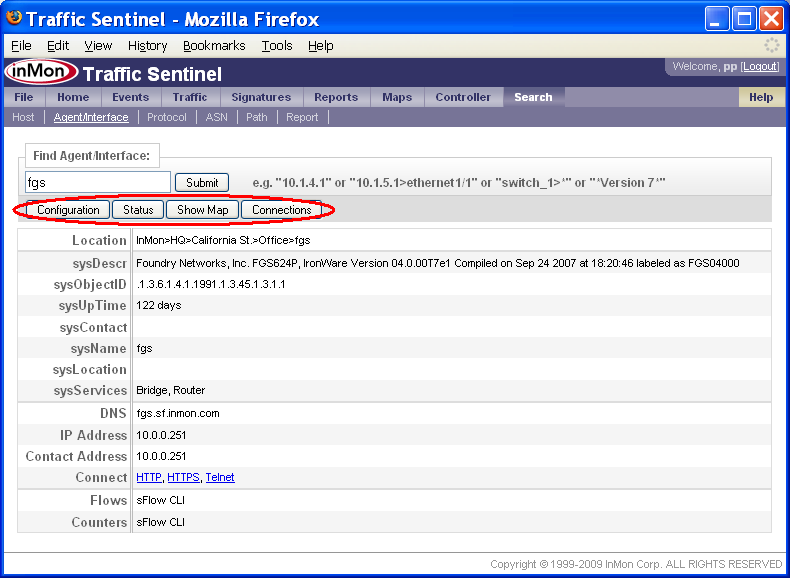Image resolution: width=790 pixels, height=578 pixels.
Task: Click the sysServices value Bridge, Router
Action: click(171, 390)
